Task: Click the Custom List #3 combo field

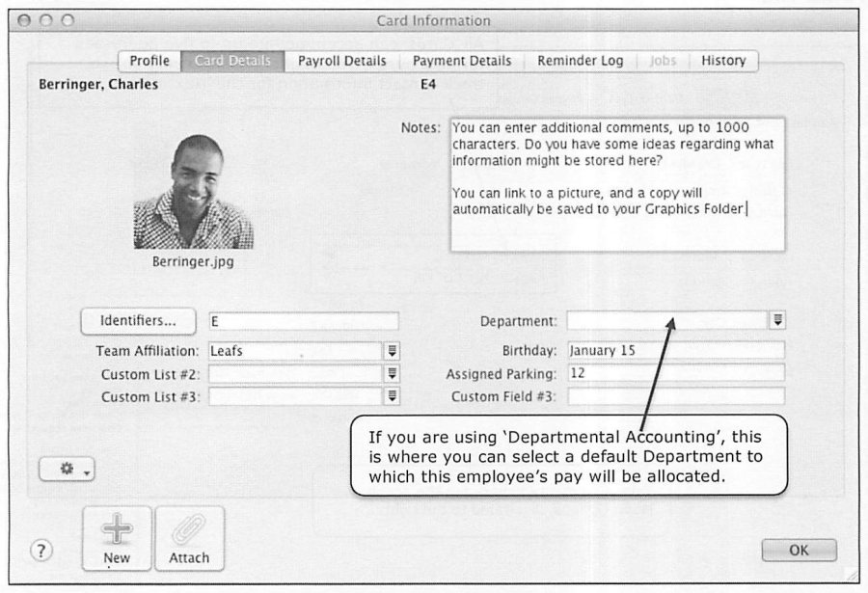Action: click(x=296, y=396)
